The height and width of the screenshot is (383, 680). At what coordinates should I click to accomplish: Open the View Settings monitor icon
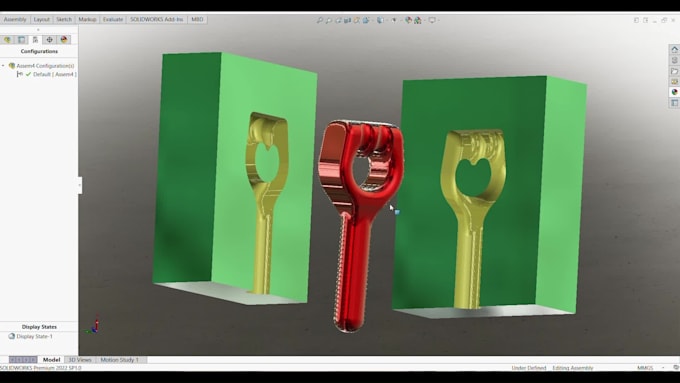[432, 20]
